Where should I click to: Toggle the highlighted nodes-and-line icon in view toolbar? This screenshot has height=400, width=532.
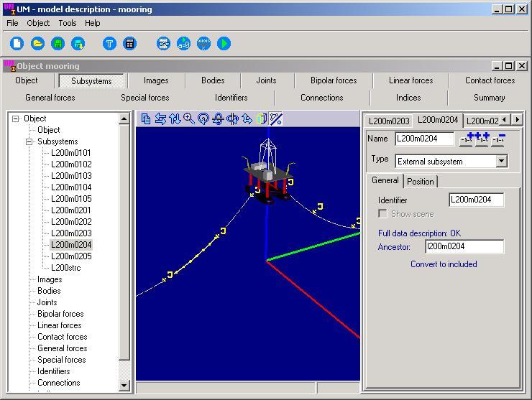(275, 119)
